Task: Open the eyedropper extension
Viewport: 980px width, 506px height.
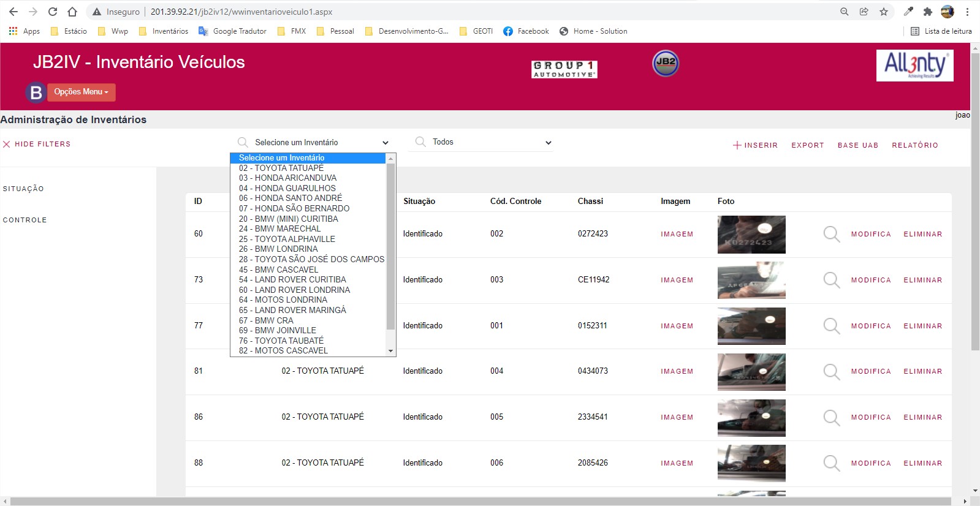Action: (909, 12)
